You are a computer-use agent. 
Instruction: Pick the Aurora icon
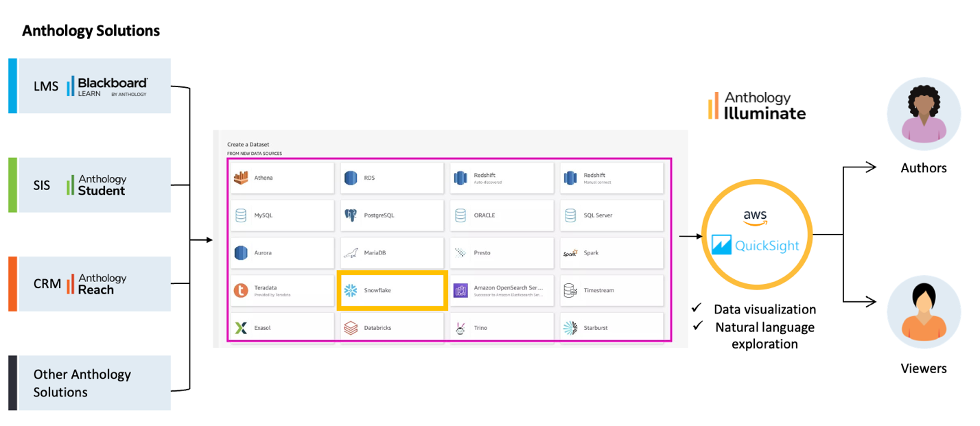241,252
